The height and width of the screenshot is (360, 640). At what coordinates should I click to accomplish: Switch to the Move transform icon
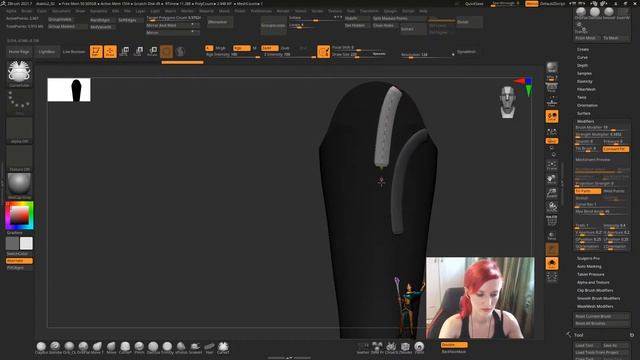(124, 51)
